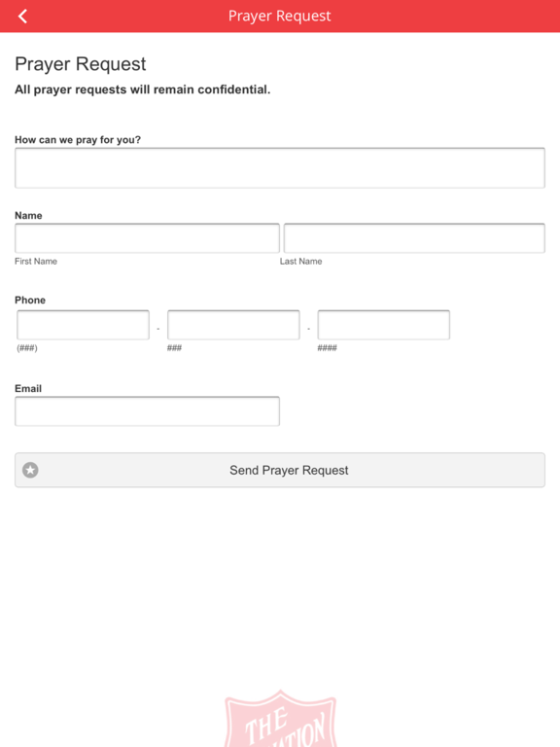Click the middle three-digit phone field
The image size is (560, 747).
click(x=233, y=325)
